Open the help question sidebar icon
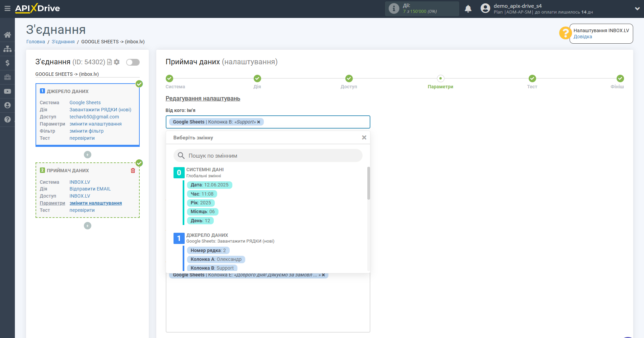The width and height of the screenshot is (644, 338). click(x=7, y=119)
